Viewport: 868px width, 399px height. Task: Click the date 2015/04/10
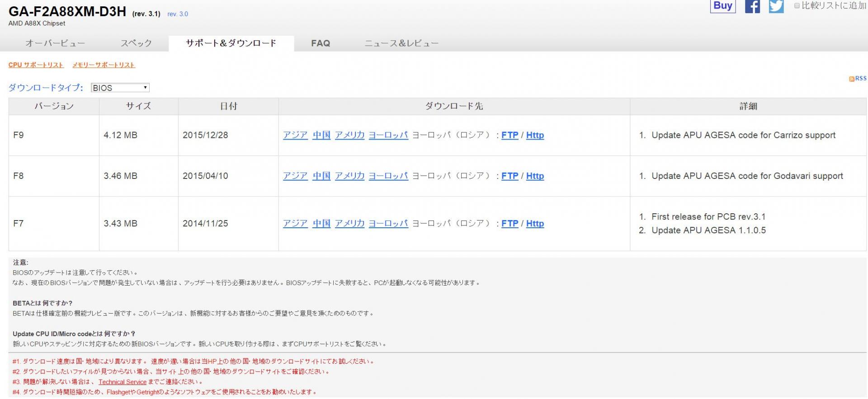(x=205, y=176)
